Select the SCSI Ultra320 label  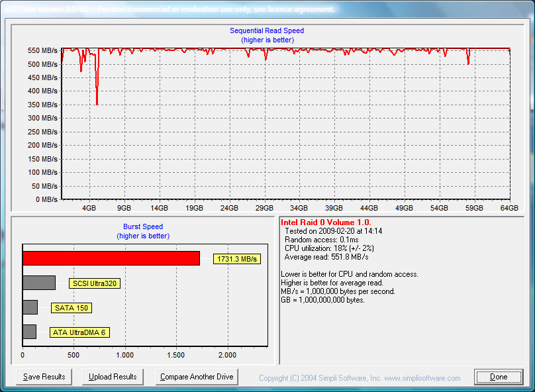(x=95, y=283)
